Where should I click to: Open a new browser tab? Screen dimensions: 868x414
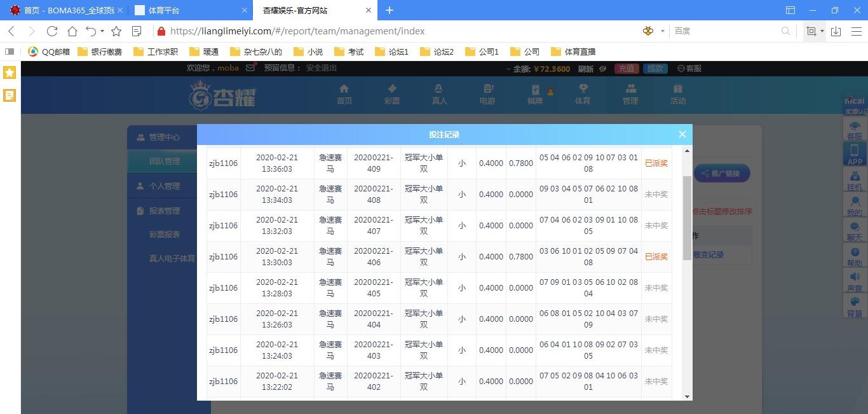(390, 10)
